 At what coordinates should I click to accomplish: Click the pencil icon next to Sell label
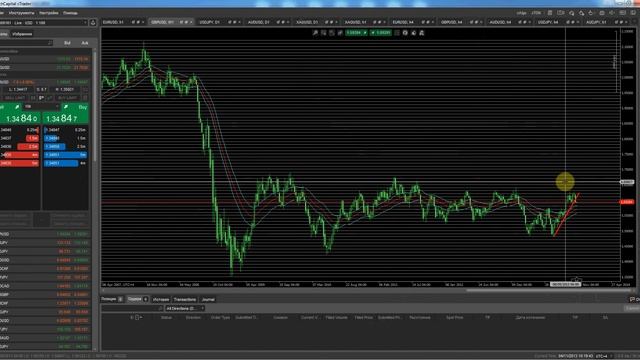[17, 107]
